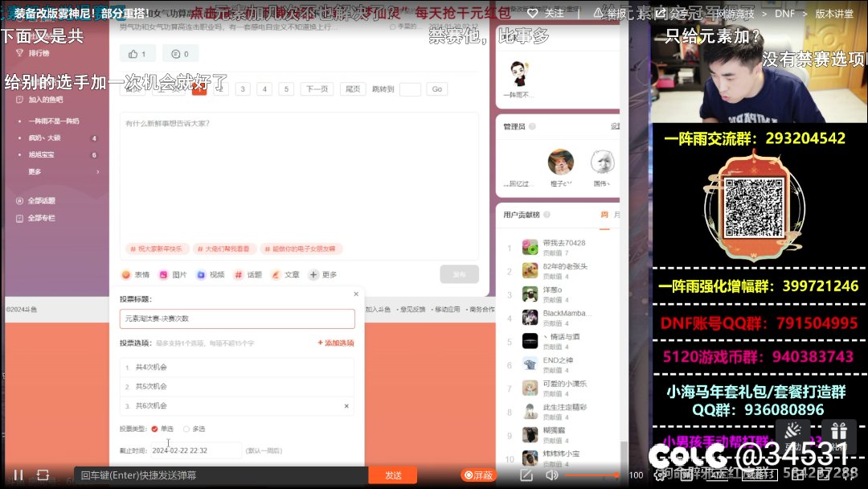Image resolution: width=868 pixels, height=489 pixels.
Task: Mute the stream with the speaker icon
Action: point(551,475)
